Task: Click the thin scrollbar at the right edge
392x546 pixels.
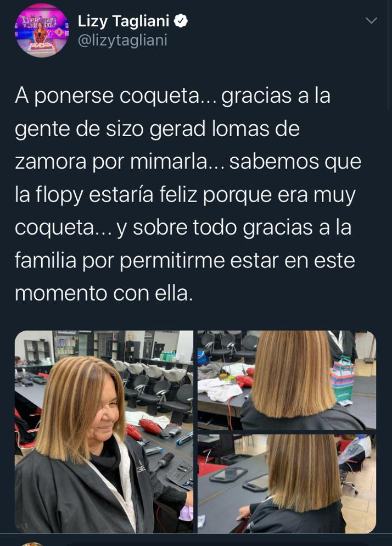Action: coord(389,55)
